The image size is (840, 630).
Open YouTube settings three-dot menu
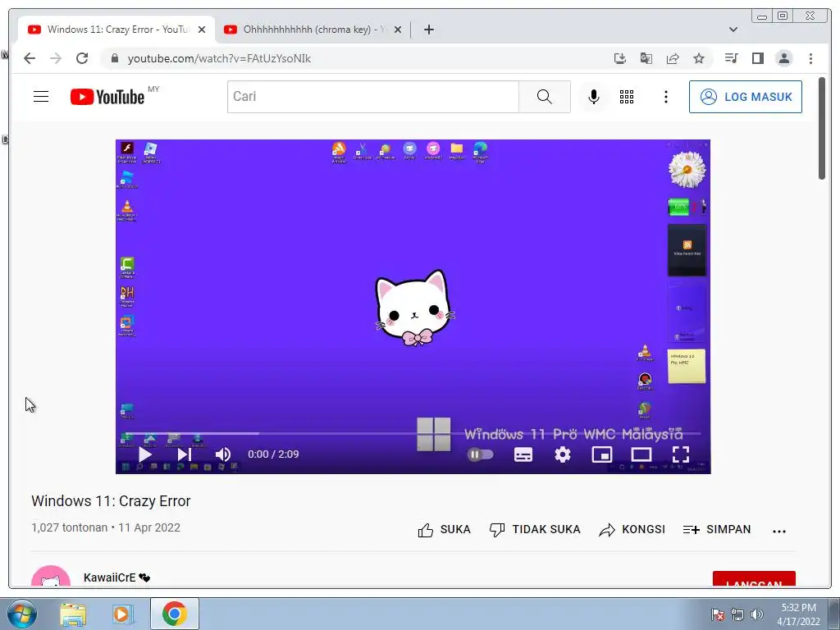tap(666, 97)
